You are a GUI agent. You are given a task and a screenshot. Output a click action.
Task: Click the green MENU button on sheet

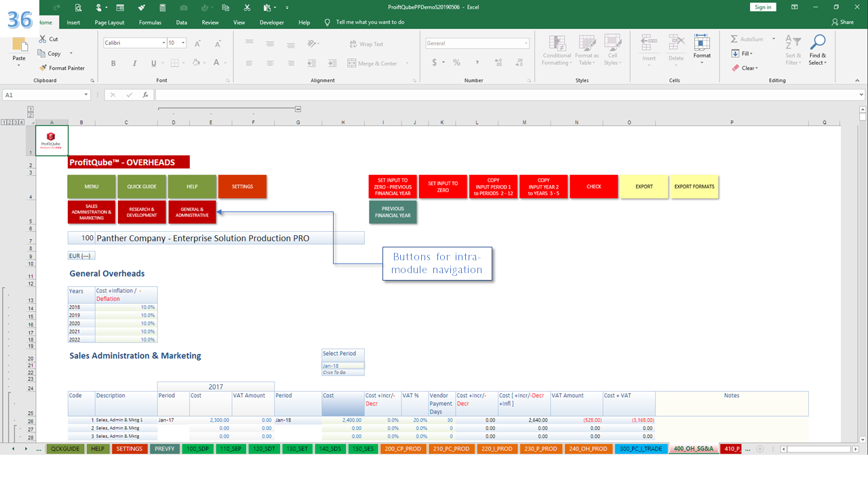pos(92,186)
